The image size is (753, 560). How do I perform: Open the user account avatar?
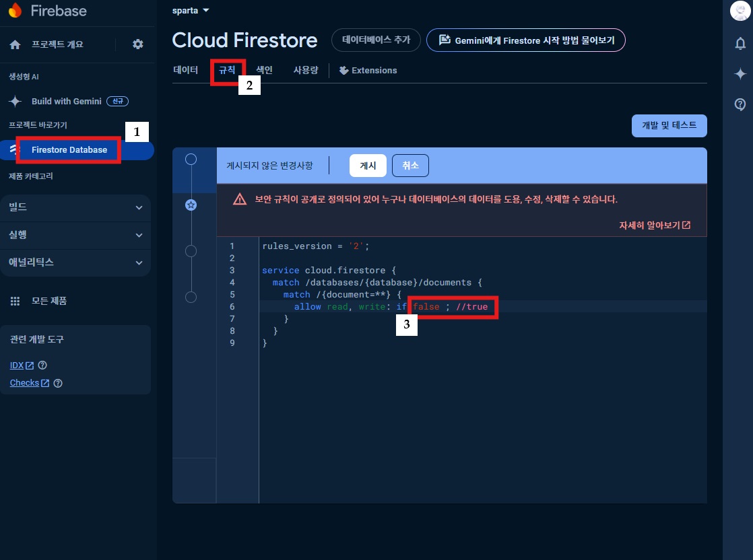(x=740, y=11)
